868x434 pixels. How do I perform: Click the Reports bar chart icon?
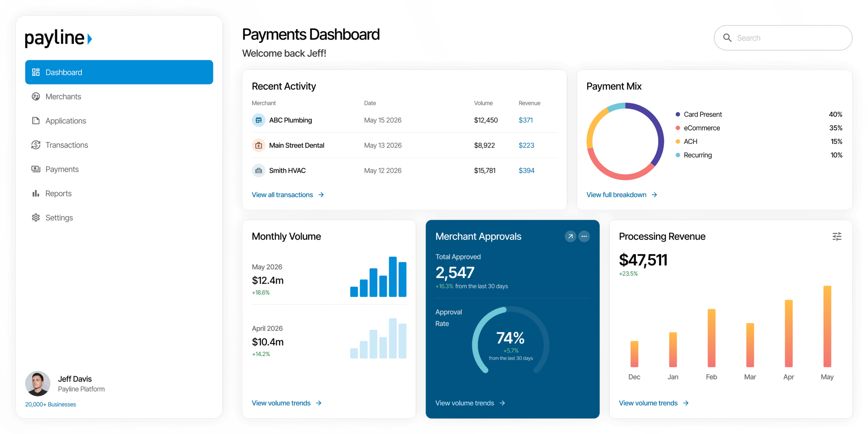click(x=36, y=193)
